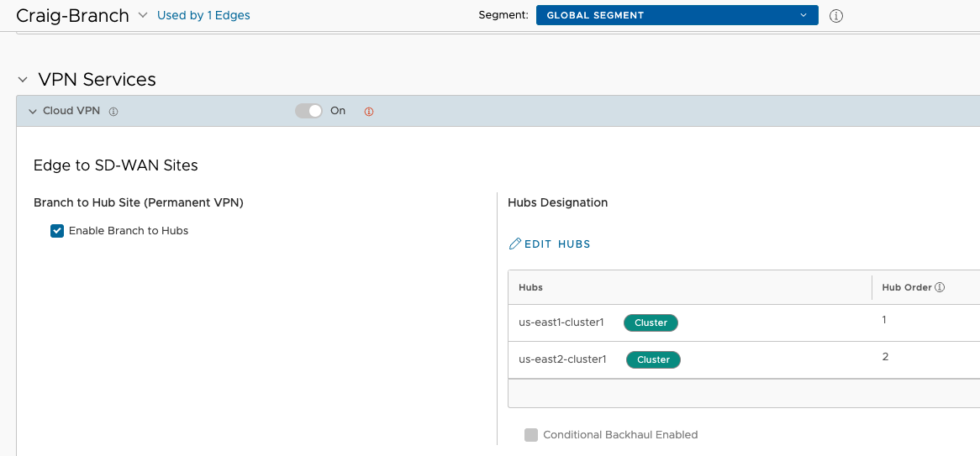The image size is (980, 456).
Task: Click the Cluster badge for us-east2-cluster1
Action: 653,359
